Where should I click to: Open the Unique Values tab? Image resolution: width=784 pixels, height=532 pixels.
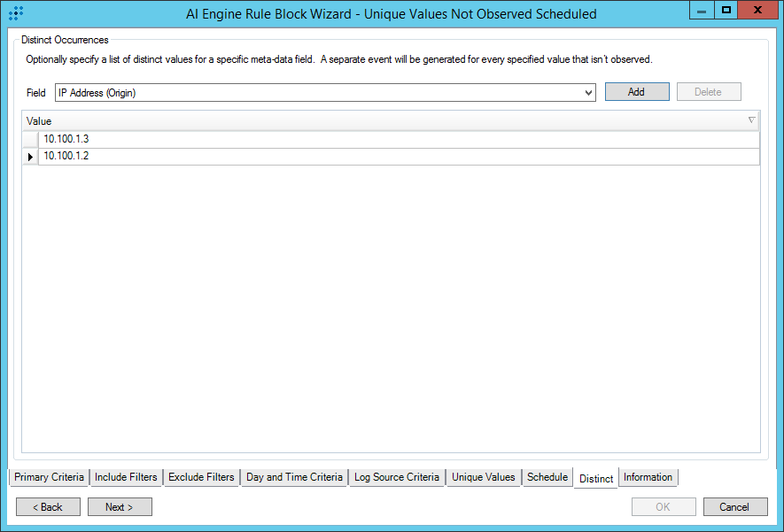point(483,477)
